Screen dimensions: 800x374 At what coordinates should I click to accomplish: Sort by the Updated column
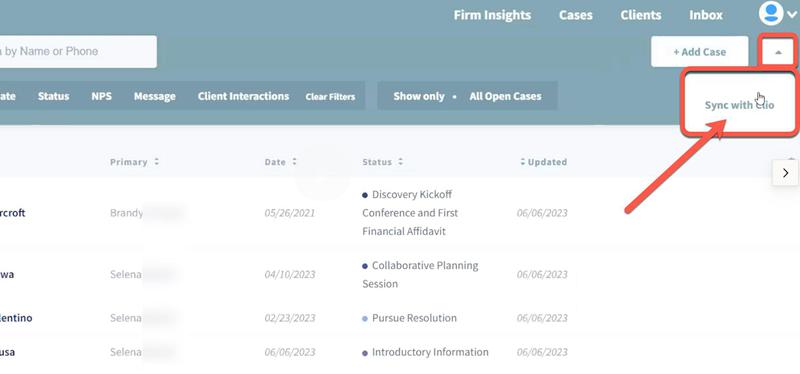[543, 162]
